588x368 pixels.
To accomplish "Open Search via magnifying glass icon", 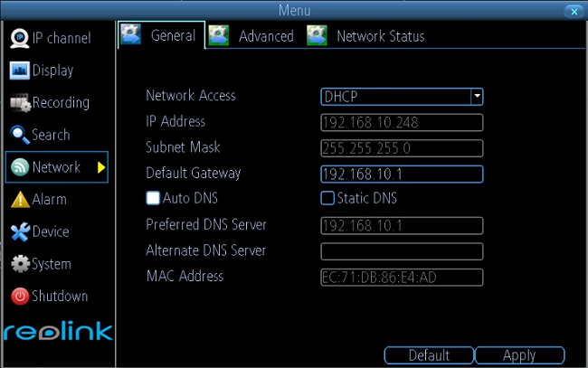I will tap(20, 135).
